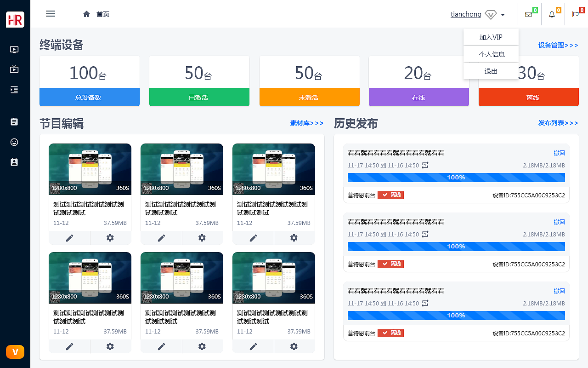Click the repeat schedule icon on first release
Image resolution: width=588 pixels, height=368 pixels.
click(424, 165)
